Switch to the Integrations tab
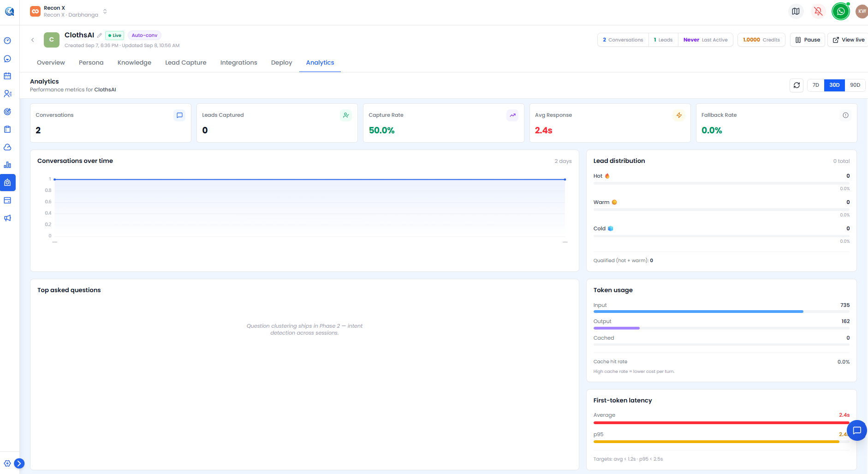Screen dimensions: 868x474 [x=238, y=63]
